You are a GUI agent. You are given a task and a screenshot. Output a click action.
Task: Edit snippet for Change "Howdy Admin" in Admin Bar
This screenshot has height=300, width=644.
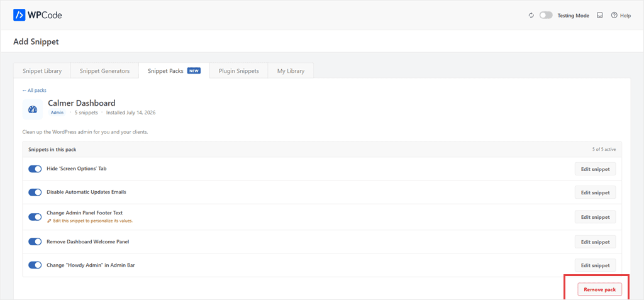[595, 265]
